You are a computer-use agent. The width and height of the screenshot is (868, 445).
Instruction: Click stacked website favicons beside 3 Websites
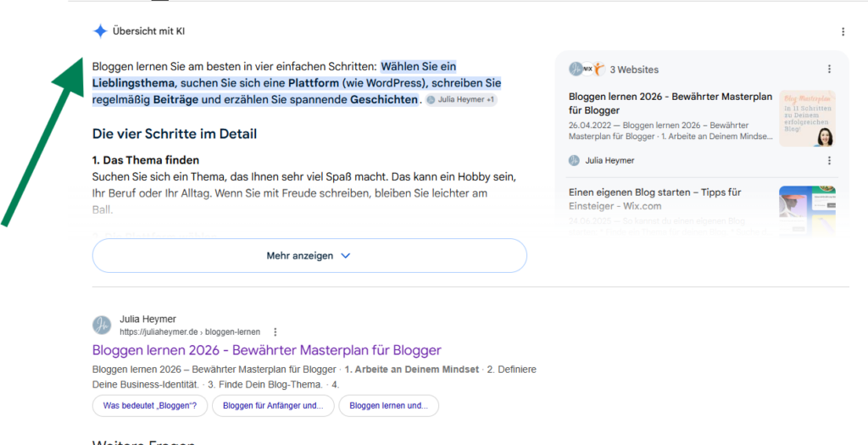(587, 70)
